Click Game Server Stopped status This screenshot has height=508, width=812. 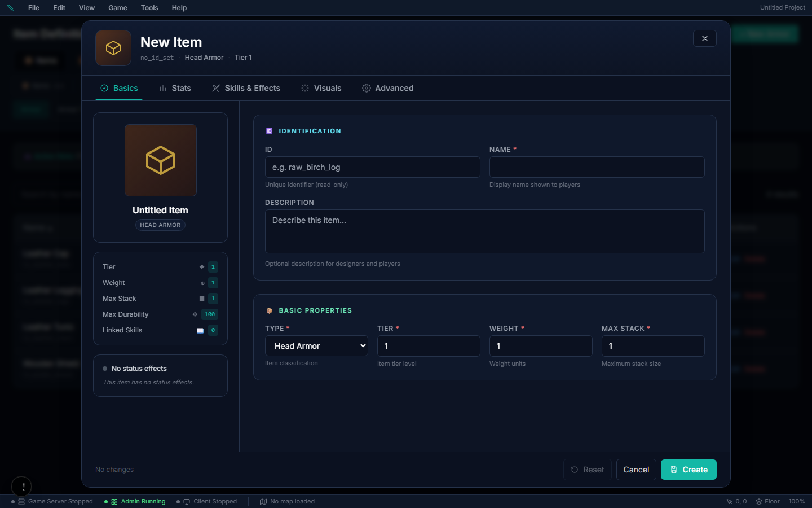[52, 501]
